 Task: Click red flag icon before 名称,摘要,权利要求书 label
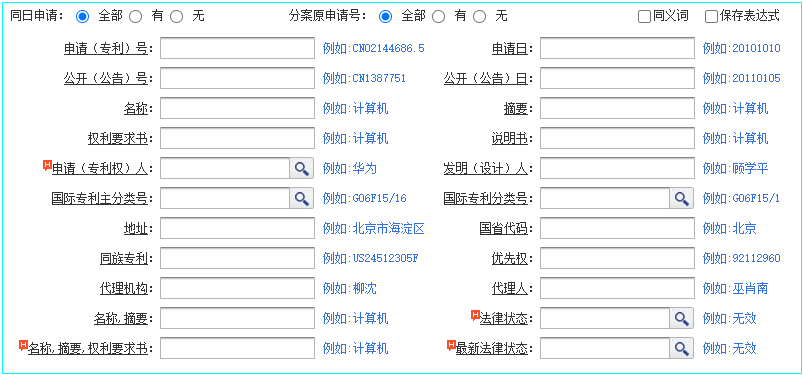point(23,345)
